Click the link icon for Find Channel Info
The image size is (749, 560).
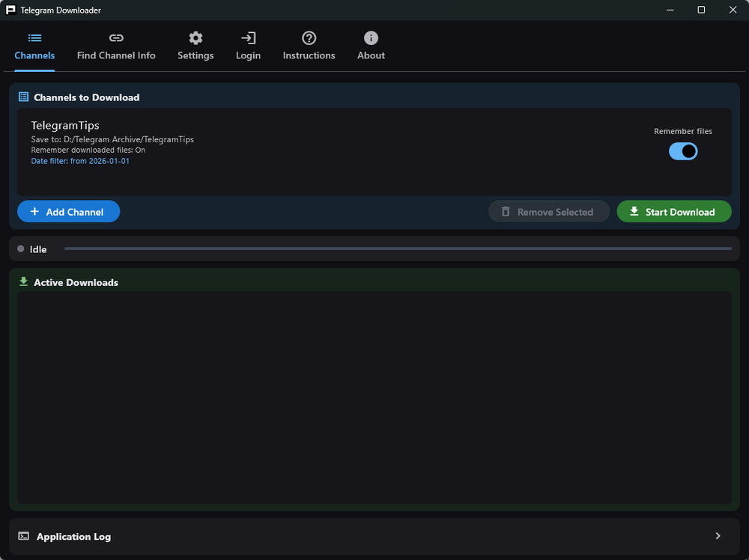[x=116, y=37]
